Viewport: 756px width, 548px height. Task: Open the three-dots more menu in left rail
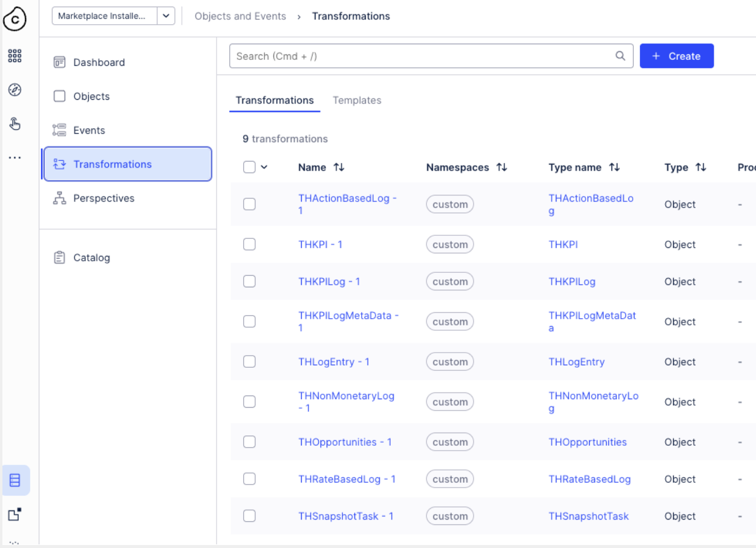pos(15,158)
